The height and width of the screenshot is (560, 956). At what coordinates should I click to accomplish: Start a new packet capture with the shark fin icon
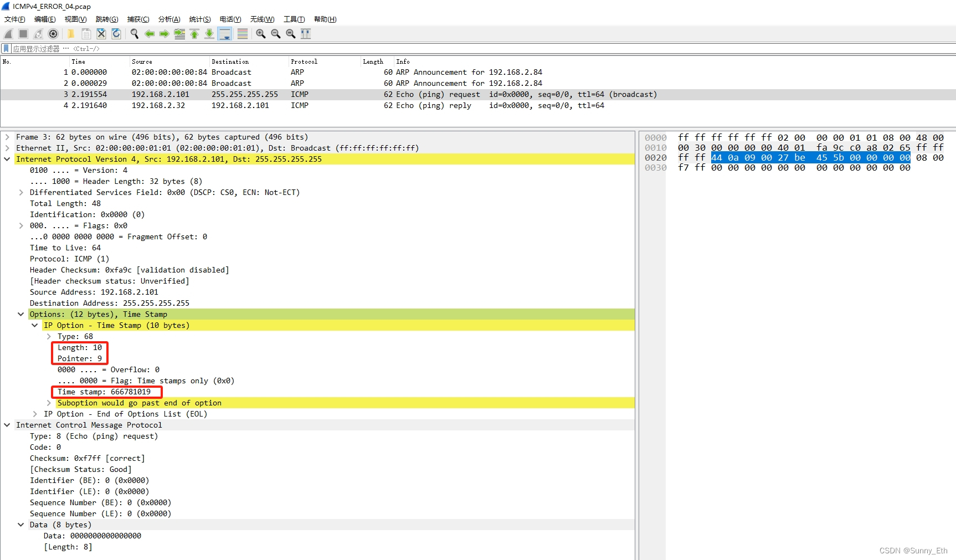coord(8,34)
